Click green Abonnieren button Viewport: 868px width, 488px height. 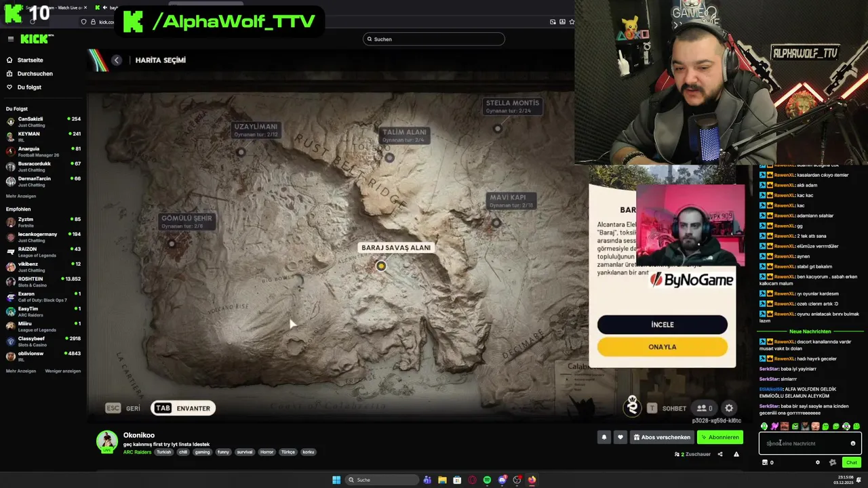pyautogui.click(x=720, y=437)
